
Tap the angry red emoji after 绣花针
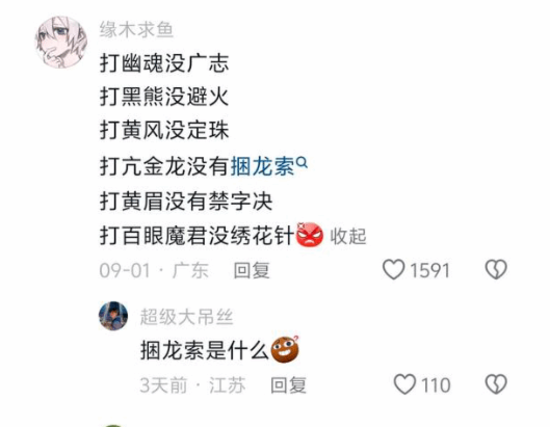tap(310, 235)
